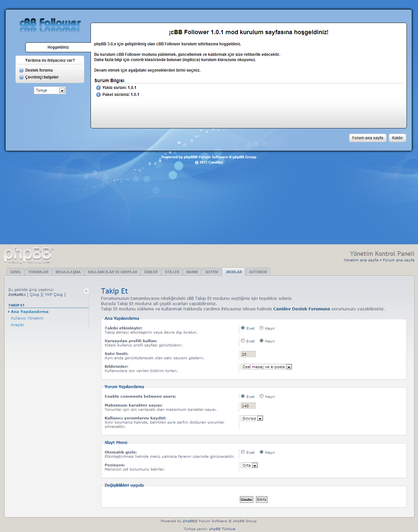Viewport: 418px width, 532px height.
Task: Click the Satır limiti input field
Action: tap(248, 354)
